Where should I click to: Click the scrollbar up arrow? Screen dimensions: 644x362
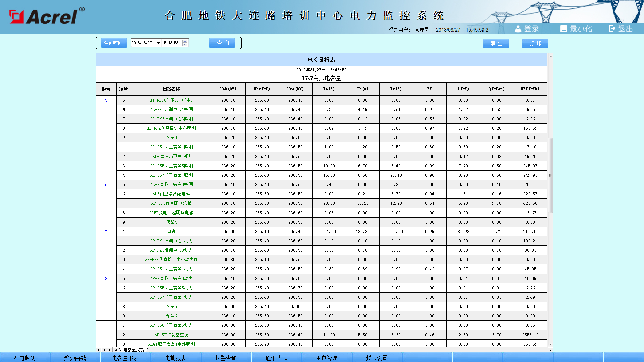(x=550, y=56)
